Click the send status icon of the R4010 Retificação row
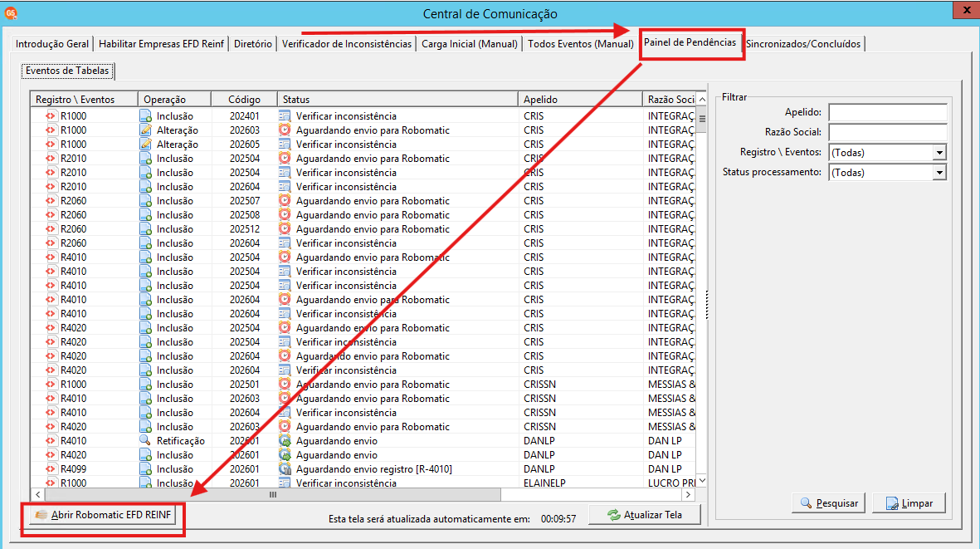The image size is (980, 549). [285, 441]
